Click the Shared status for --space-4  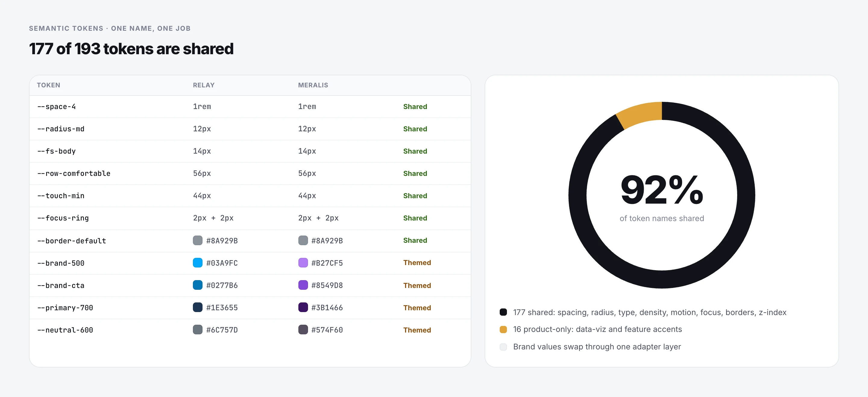(x=415, y=106)
